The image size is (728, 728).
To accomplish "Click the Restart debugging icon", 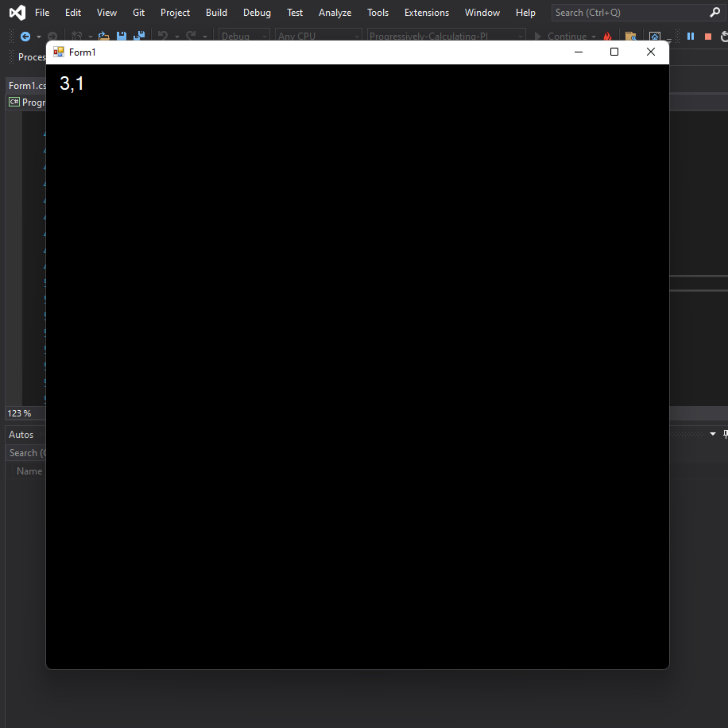I will [x=722, y=36].
